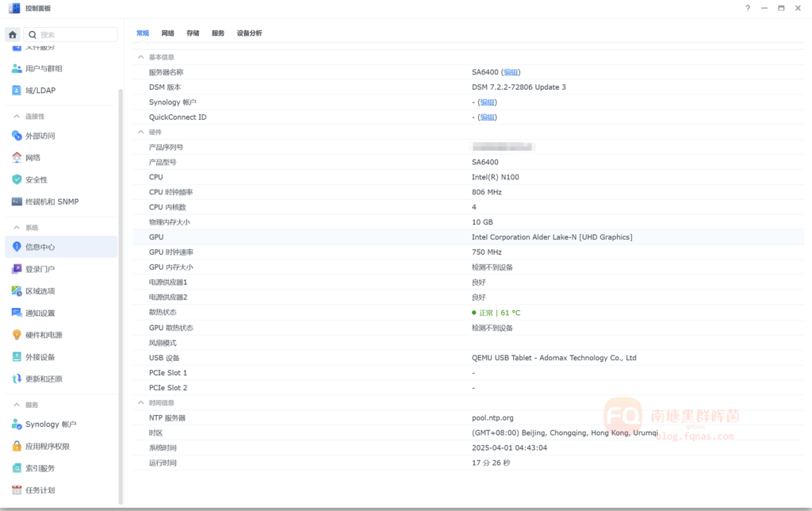Image resolution: width=812 pixels, height=511 pixels.
Task: Collapse the 硬件 section
Action: pyautogui.click(x=141, y=132)
